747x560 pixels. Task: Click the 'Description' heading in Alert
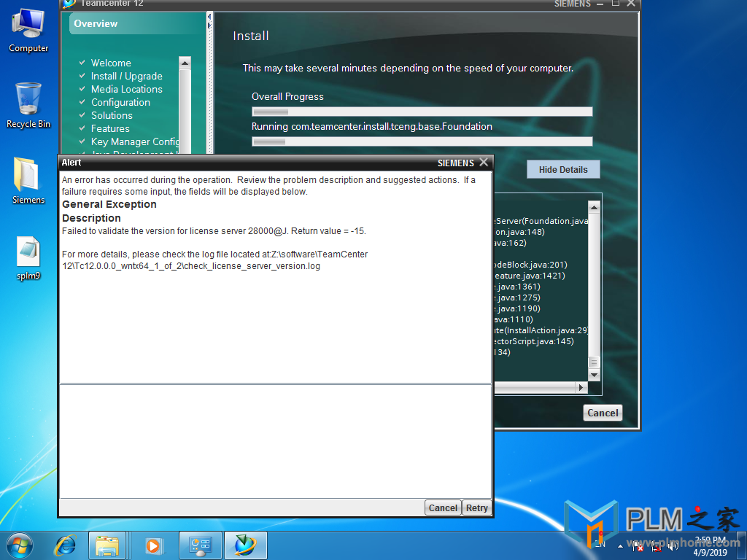(91, 218)
